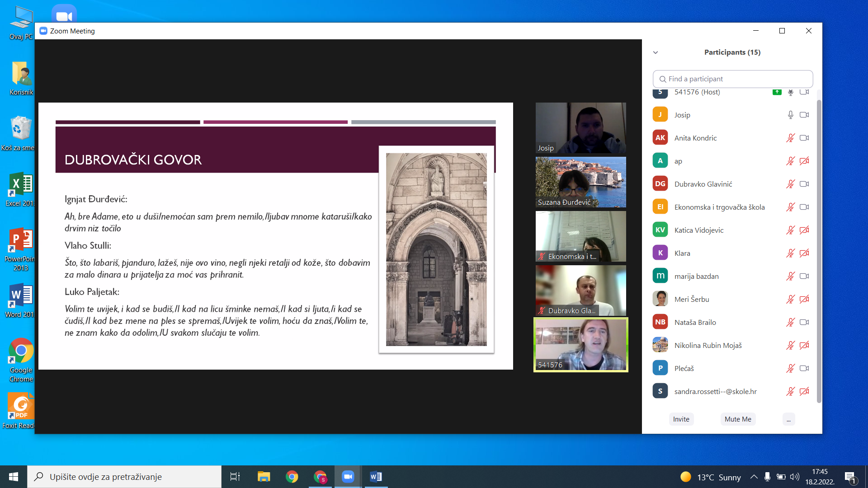The image size is (868, 488).
Task: Click Meri Šerbu's disabled video icon
Action: pyautogui.click(x=804, y=299)
